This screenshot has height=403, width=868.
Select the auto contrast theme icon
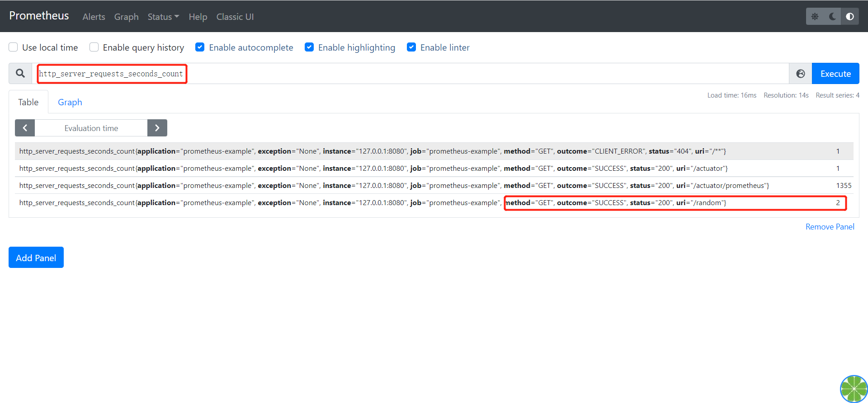click(x=850, y=16)
